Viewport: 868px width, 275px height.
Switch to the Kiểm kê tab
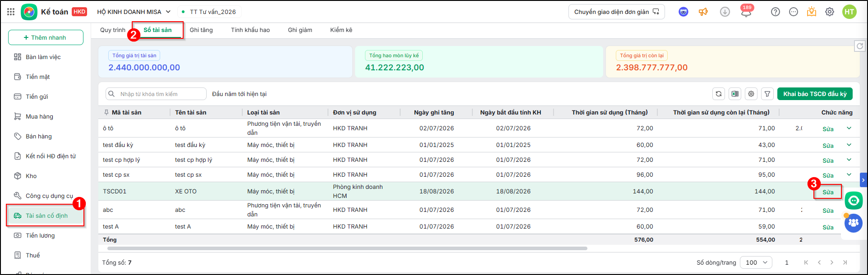341,30
